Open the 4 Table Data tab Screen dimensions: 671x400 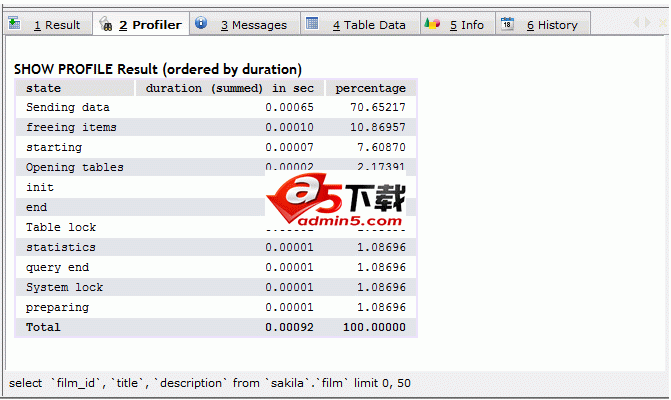click(360, 24)
